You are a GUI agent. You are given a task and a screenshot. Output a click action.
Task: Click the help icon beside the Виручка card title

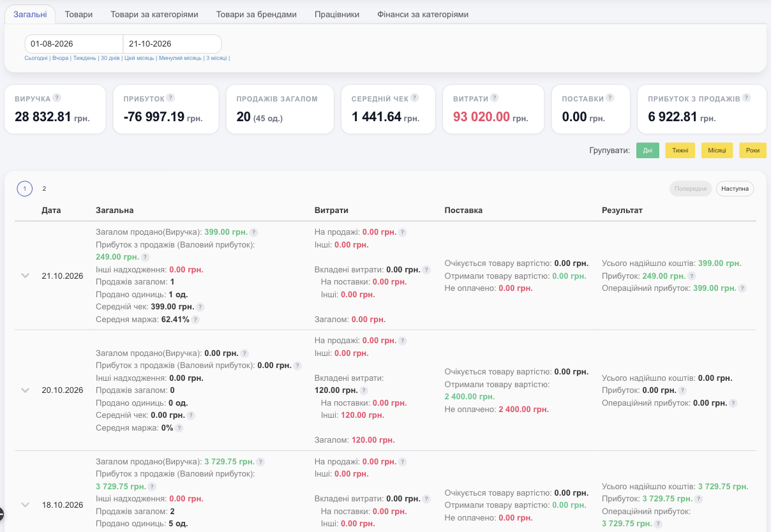[x=57, y=98]
